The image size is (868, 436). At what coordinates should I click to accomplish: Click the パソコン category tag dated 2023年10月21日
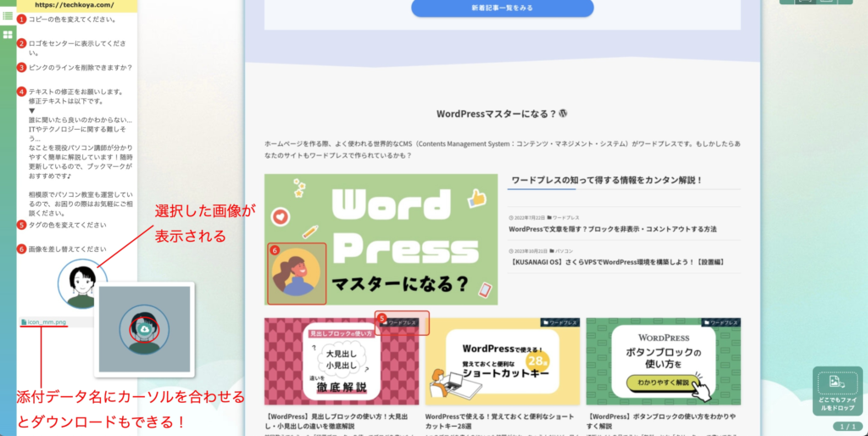pyautogui.click(x=561, y=251)
